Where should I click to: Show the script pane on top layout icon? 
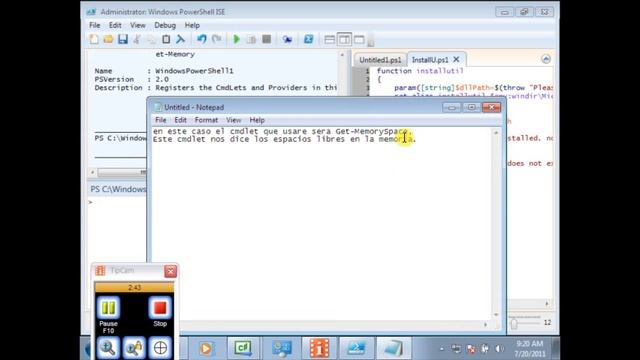[x=329, y=40]
